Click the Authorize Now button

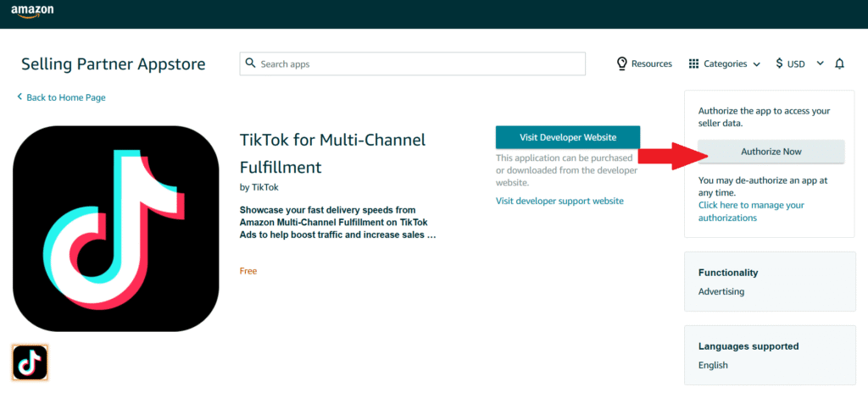pos(771,152)
